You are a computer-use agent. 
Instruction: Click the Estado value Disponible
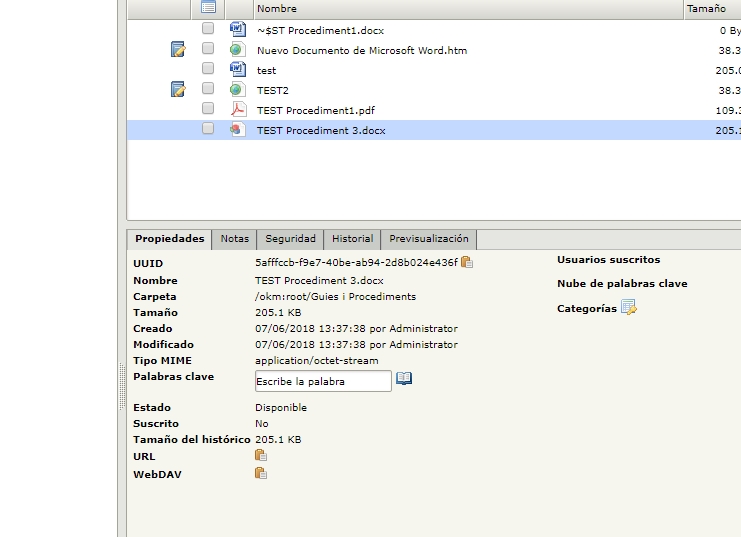coord(281,407)
